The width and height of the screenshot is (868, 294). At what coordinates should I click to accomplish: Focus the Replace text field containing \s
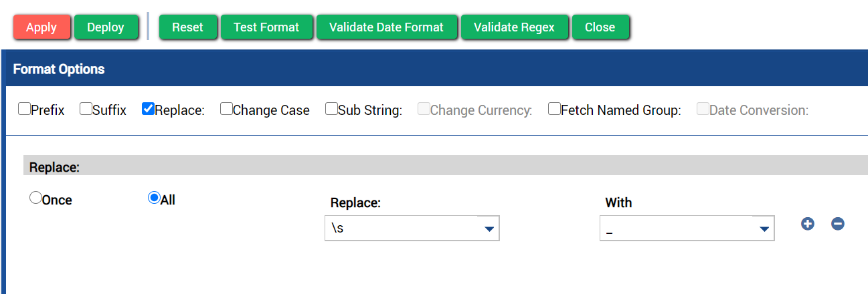coord(402,228)
